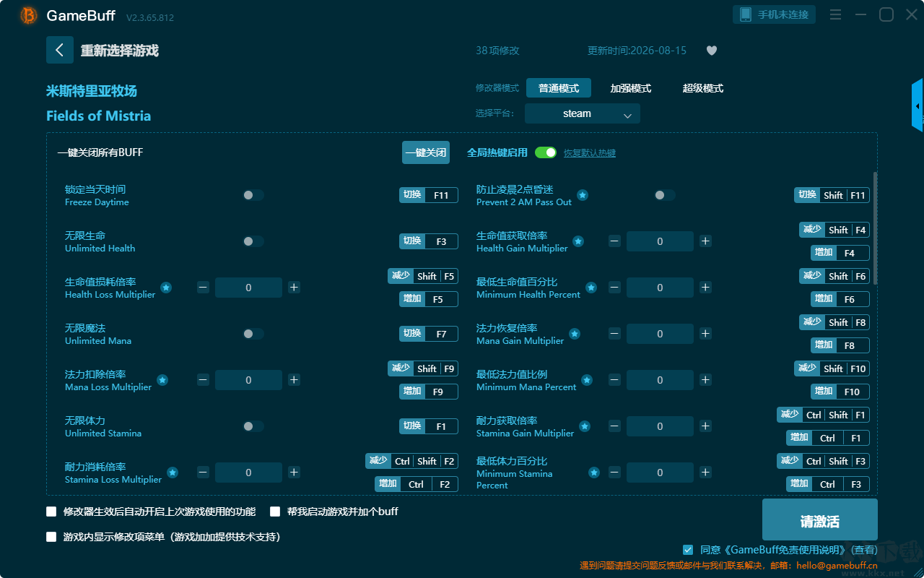Screen dimensions: 924x578
Task: Click F3 hotkey for Unlimited Health
Action: click(x=429, y=241)
